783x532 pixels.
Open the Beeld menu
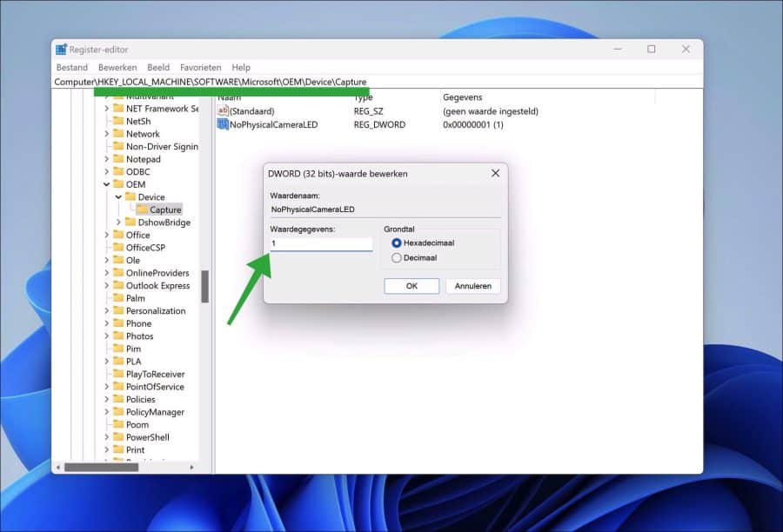click(158, 68)
